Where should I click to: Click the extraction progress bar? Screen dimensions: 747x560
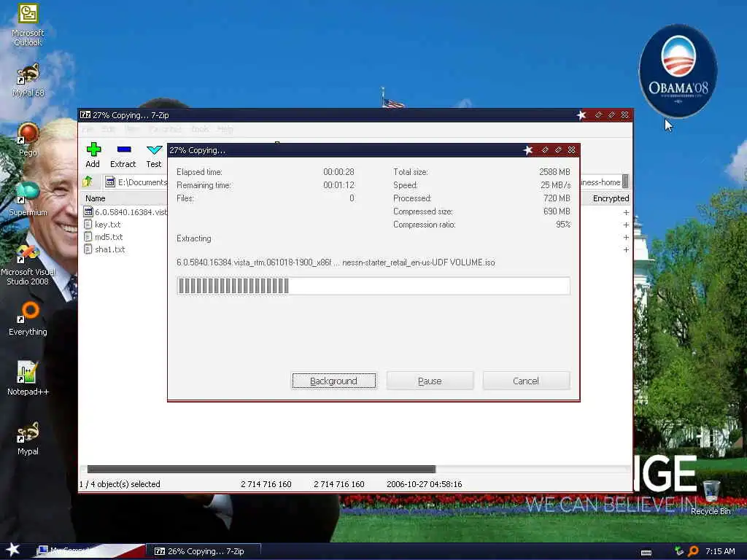point(373,286)
